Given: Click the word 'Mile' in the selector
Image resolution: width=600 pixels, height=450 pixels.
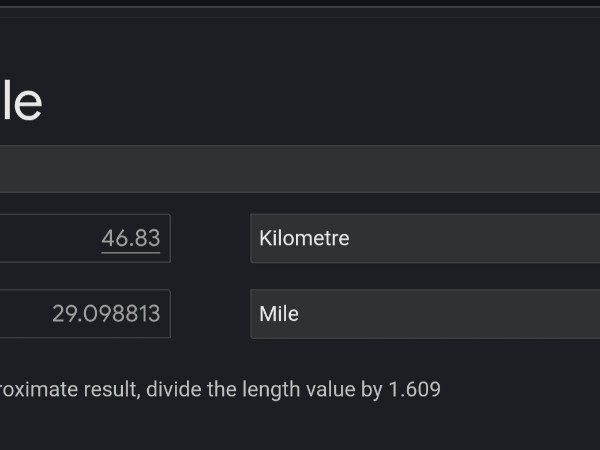Looking at the screenshot, I should (x=279, y=314).
